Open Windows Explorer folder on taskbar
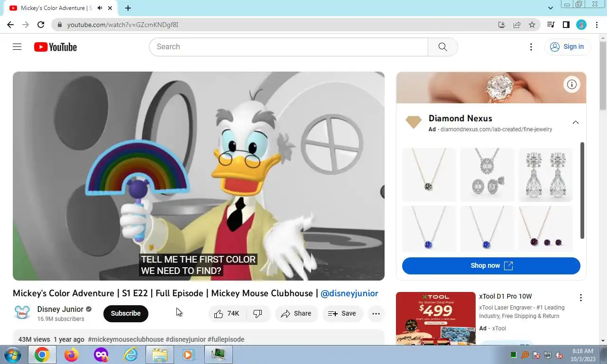This screenshot has width=607, height=364. (160, 355)
